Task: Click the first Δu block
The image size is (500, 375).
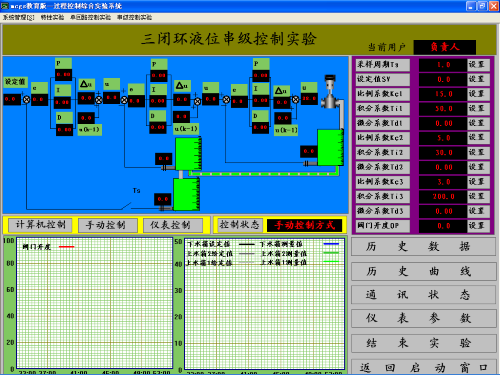Action: (86, 84)
